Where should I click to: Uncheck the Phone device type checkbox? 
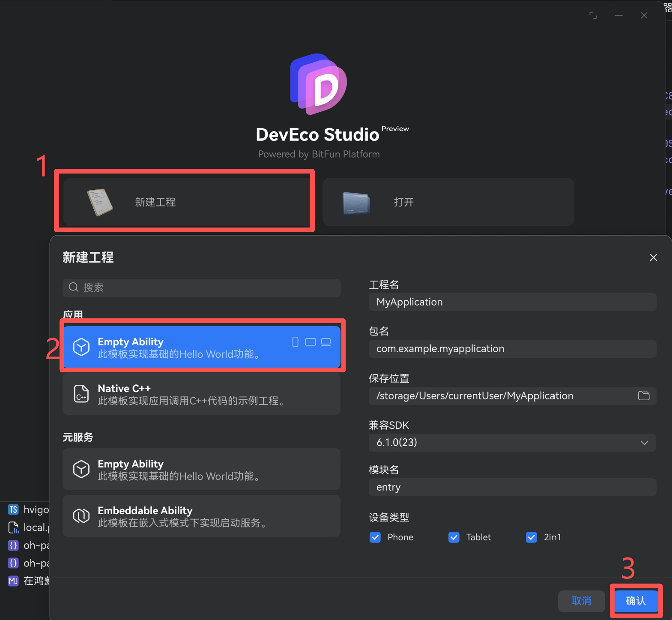375,537
